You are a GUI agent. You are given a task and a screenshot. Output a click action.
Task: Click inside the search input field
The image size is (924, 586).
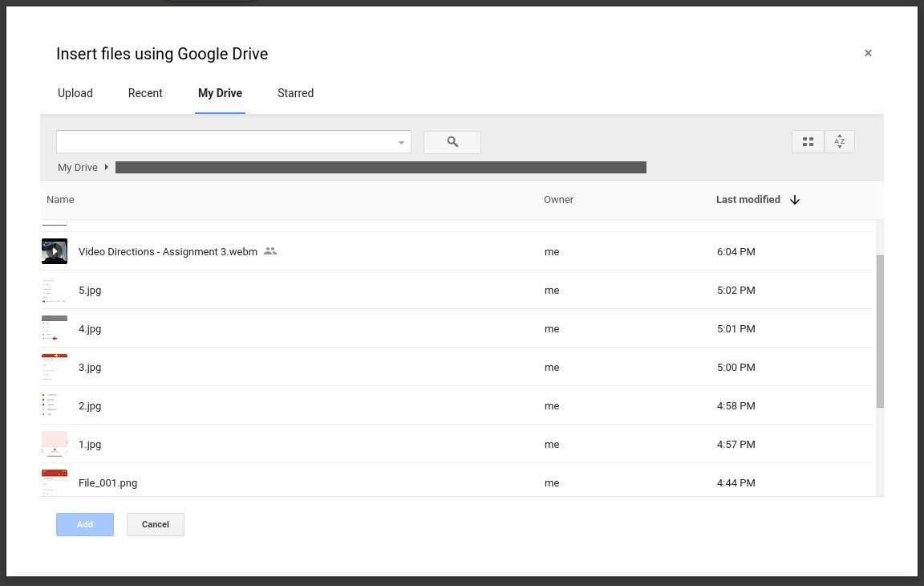point(225,141)
